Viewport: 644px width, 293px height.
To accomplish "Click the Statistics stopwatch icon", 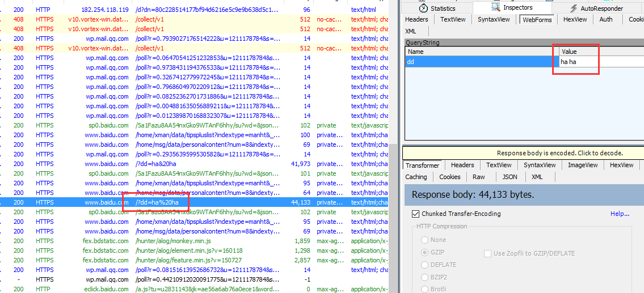I will tap(423, 9).
